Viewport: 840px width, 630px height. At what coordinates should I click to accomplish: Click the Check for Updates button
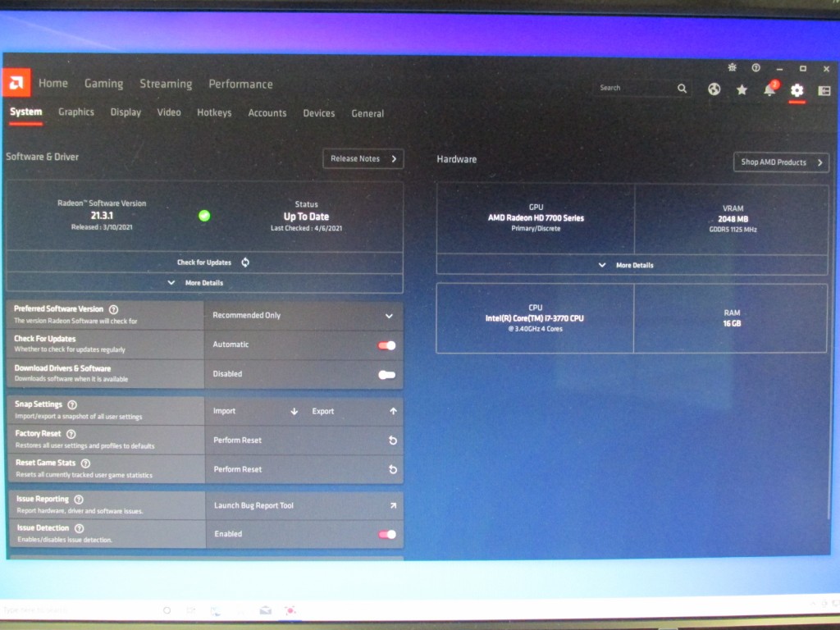pyautogui.click(x=204, y=262)
